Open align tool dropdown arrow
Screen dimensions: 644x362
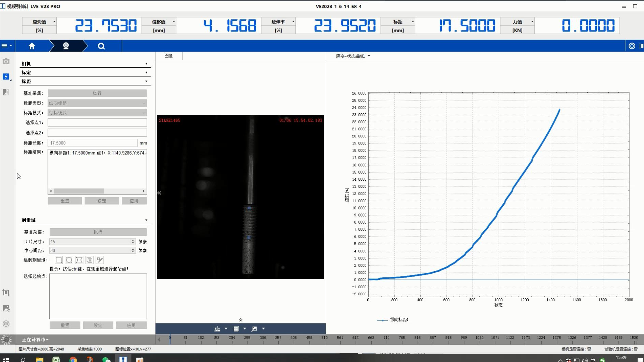coord(226,329)
